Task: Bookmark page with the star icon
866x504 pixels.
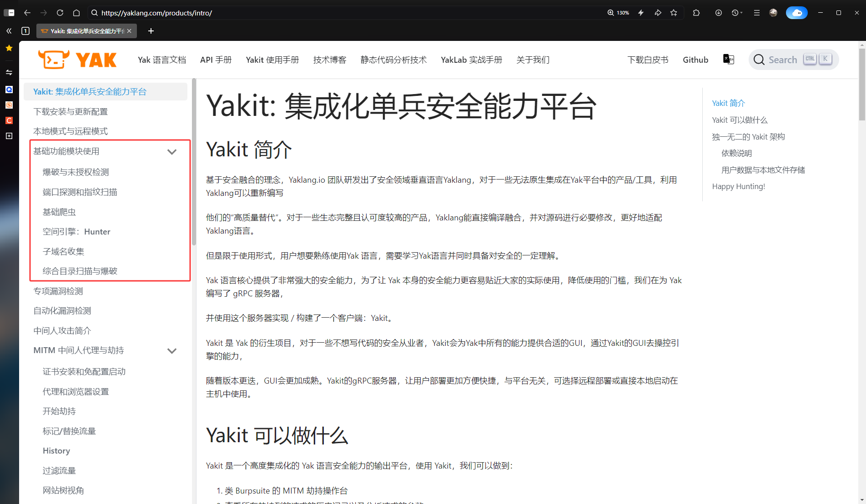Action: pyautogui.click(x=674, y=13)
